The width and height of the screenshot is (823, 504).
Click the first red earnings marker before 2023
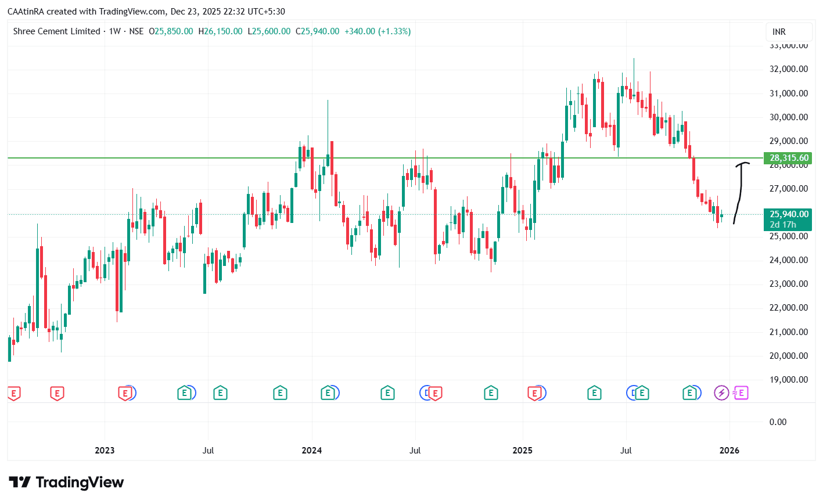14,394
